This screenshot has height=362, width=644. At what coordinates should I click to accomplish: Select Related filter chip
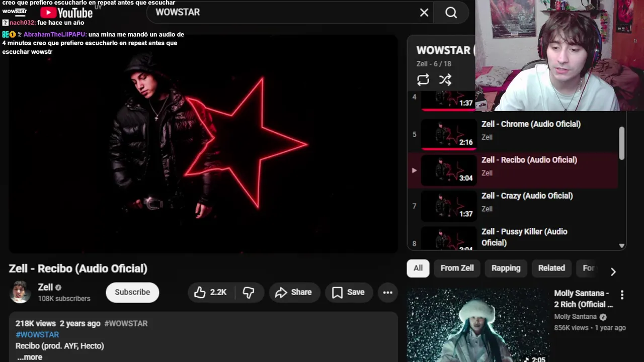click(x=551, y=268)
